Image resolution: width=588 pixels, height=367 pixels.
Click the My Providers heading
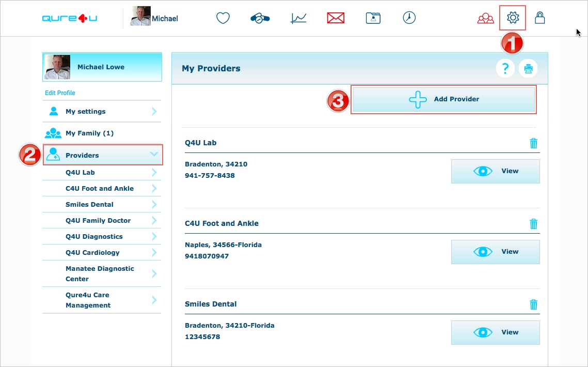click(x=211, y=68)
